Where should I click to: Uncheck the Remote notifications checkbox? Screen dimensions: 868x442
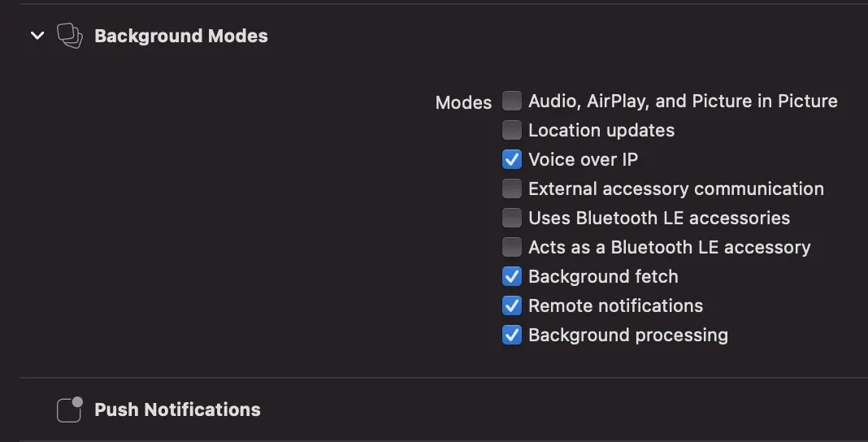(x=511, y=305)
